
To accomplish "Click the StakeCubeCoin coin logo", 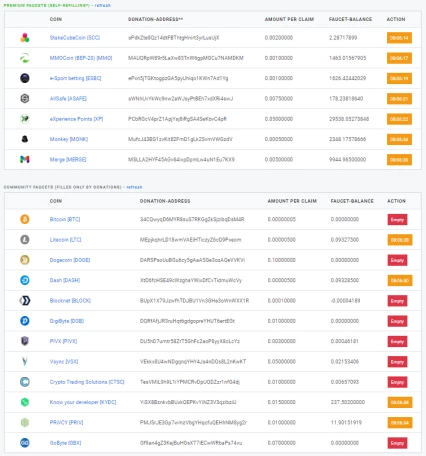I will (x=25, y=38).
